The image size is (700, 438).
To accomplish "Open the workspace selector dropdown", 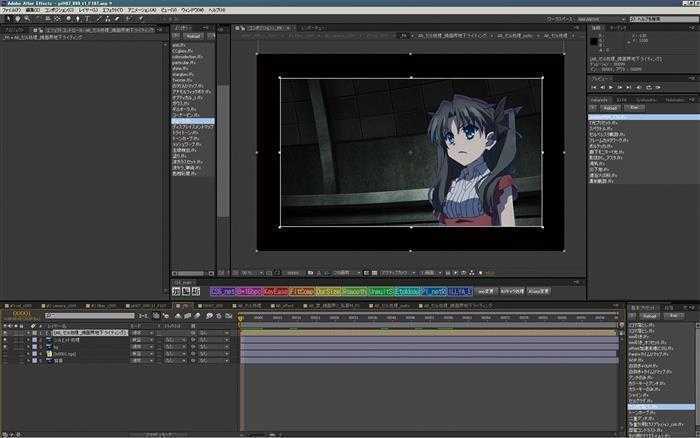I will click(x=601, y=19).
